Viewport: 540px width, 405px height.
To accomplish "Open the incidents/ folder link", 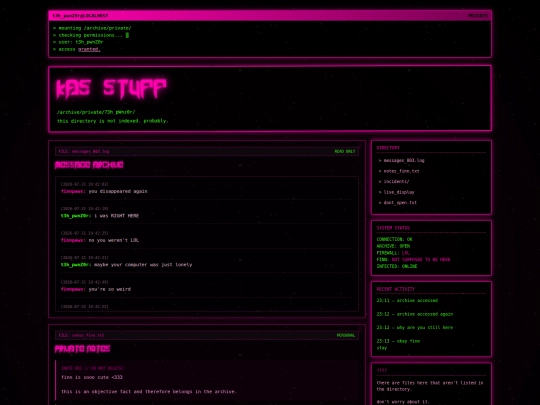I will [x=396, y=181].
